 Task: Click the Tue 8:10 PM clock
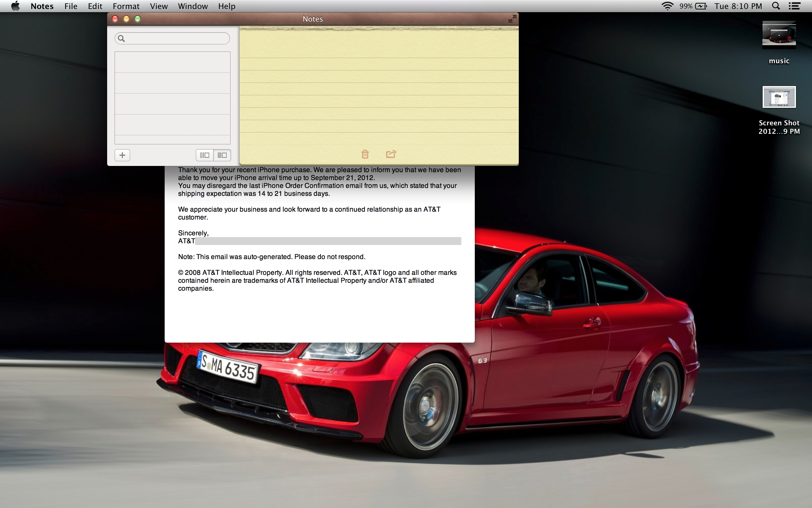738,6
